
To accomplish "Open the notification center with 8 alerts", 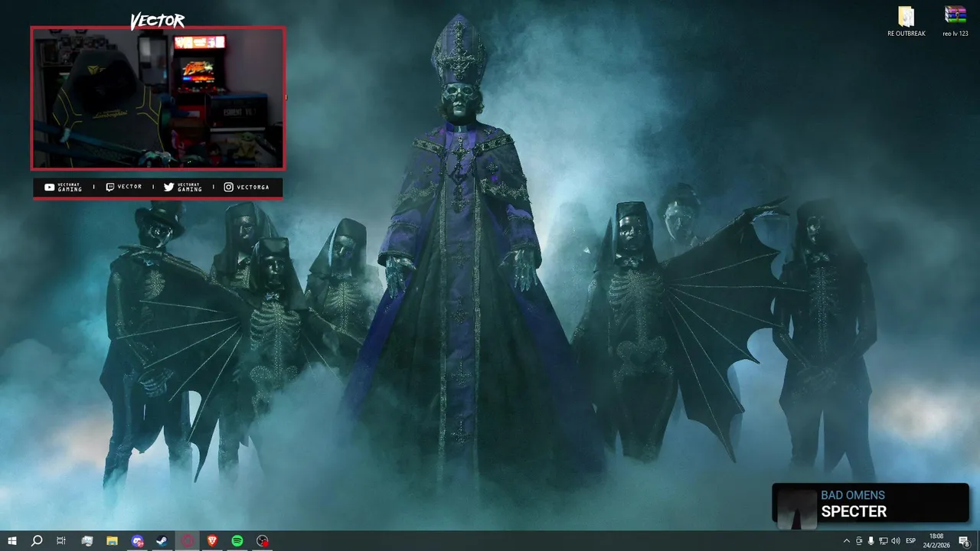I will coord(964,541).
